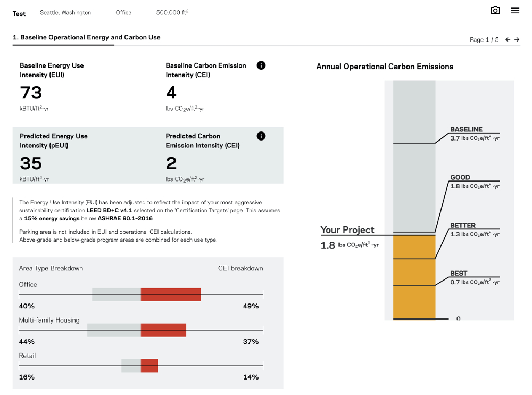Click the Seattle, Washington location label

point(65,13)
